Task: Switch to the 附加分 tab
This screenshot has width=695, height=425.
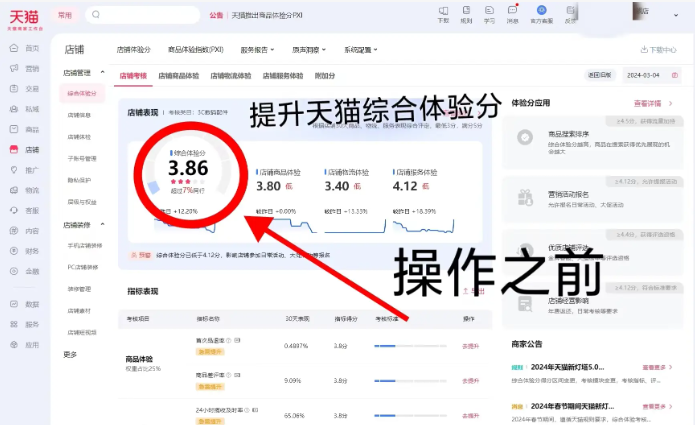Action: point(324,76)
